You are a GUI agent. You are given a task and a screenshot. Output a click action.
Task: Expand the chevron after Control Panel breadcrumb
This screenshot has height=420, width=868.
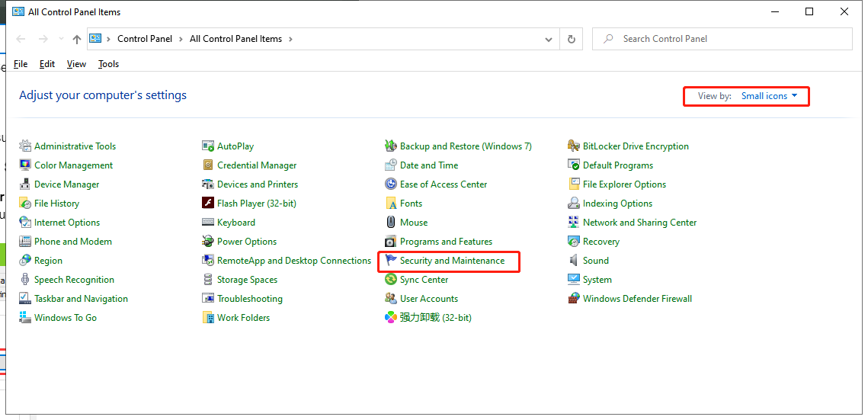181,39
